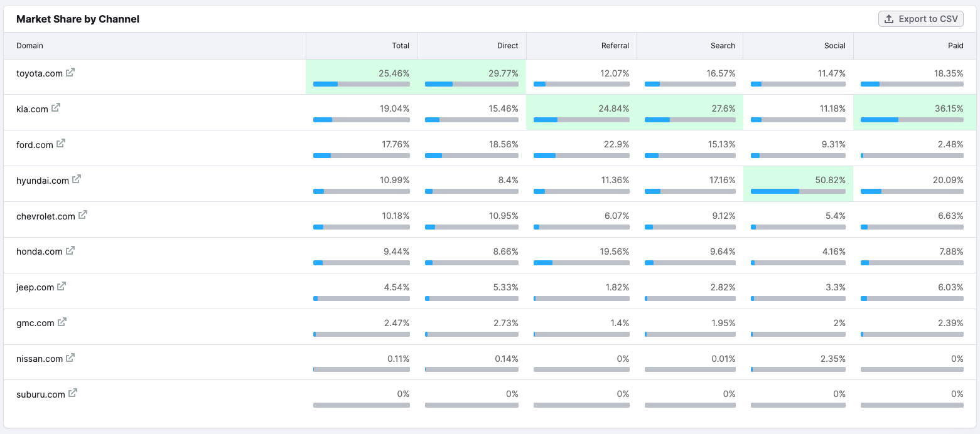The height and width of the screenshot is (434, 980).
Task: Open external link icon beside gmc.com
Action: pos(62,322)
